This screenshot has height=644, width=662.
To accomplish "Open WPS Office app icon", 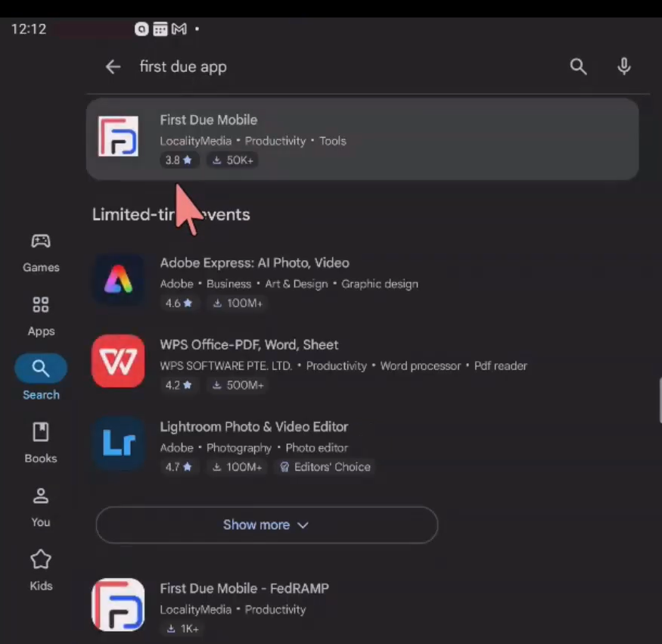I will click(x=118, y=362).
